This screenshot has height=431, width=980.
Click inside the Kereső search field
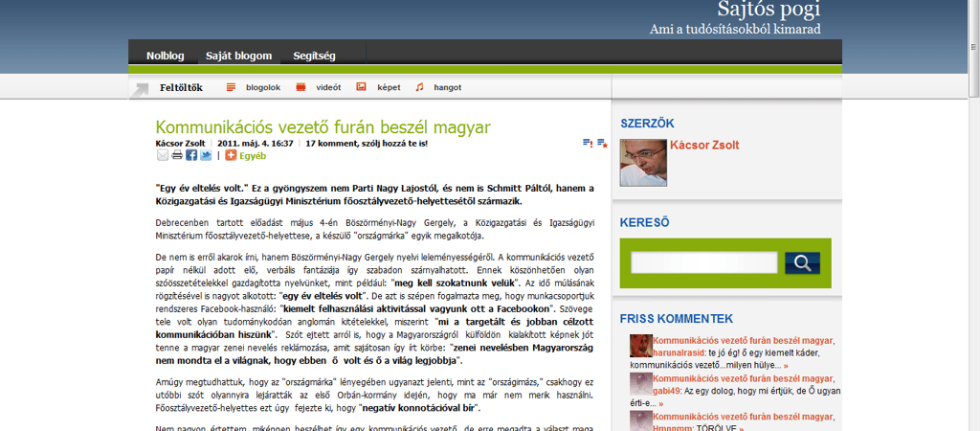703,263
